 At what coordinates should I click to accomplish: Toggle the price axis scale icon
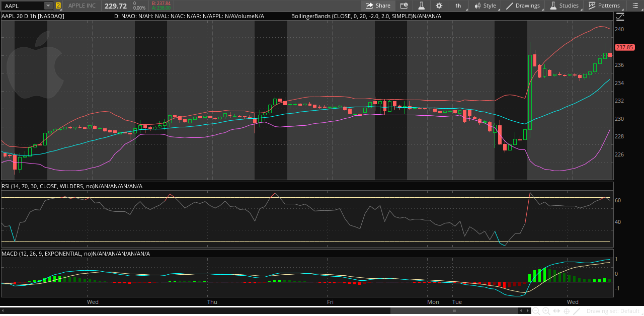click(x=619, y=16)
